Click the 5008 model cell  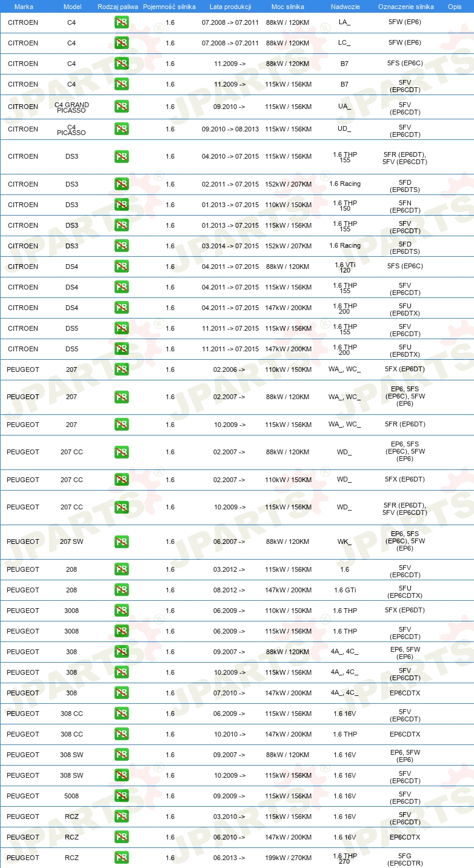click(x=72, y=796)
